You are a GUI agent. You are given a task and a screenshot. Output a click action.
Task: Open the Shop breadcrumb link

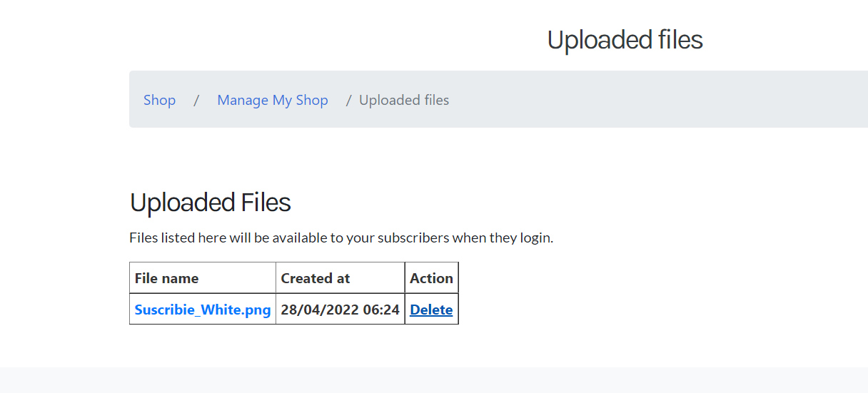coord(159,100)
